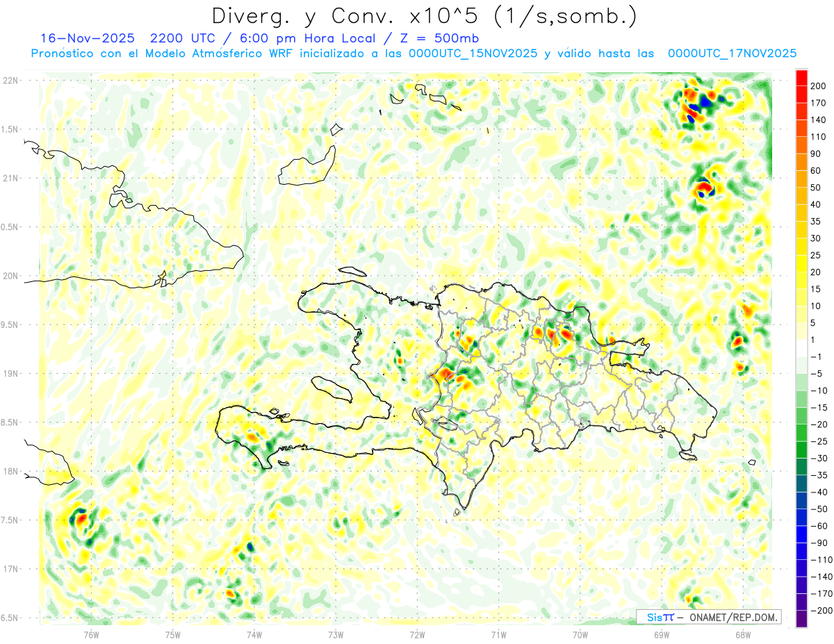
Task: Click the red swatch topping the color scale
Action: pyautogui.click(x=801, y=78)
